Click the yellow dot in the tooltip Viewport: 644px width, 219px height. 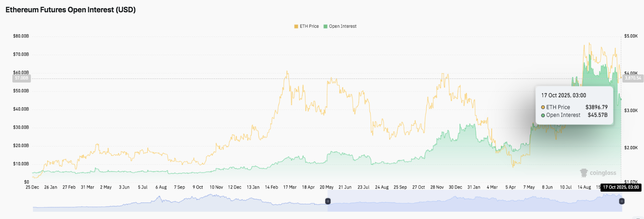543,107
